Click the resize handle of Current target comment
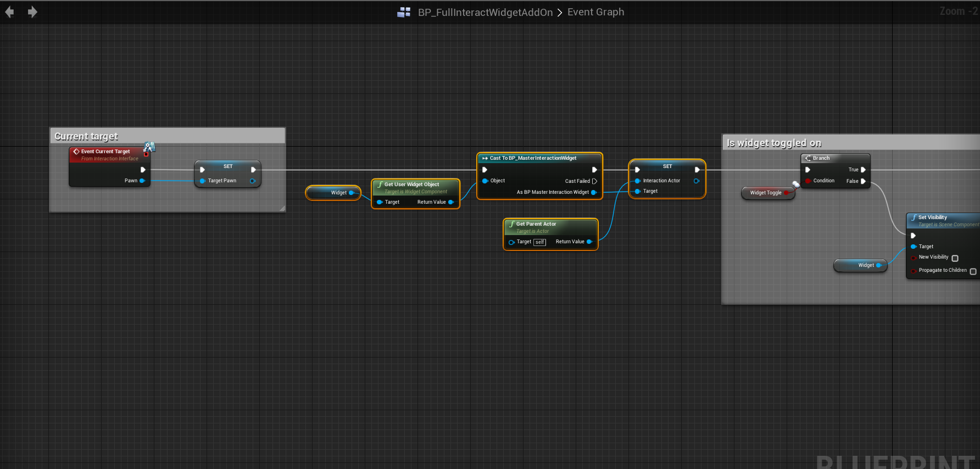This screenshot has height=469, width=980. 282,208
